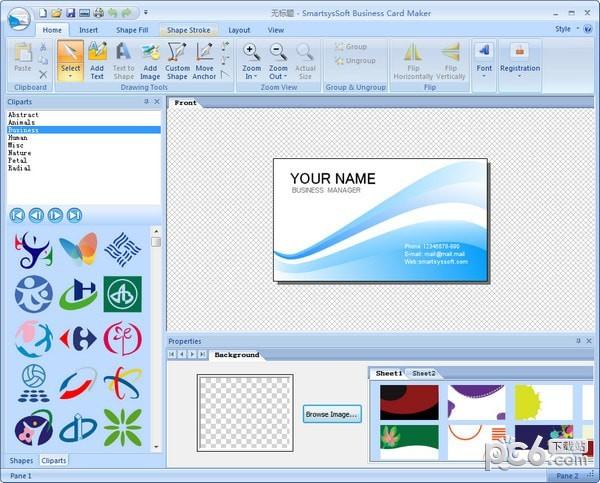This screenshot has width=600, height=483.
Task: Open the Registration dropdown
Action: tap(519, 76)
